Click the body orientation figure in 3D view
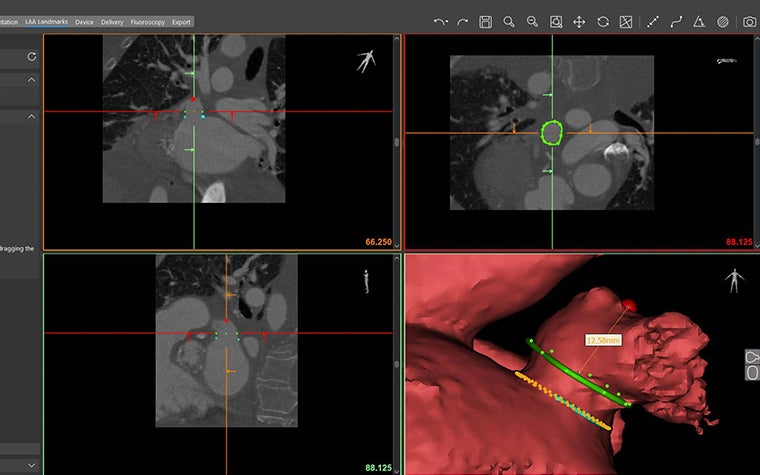 pos(734,281)
